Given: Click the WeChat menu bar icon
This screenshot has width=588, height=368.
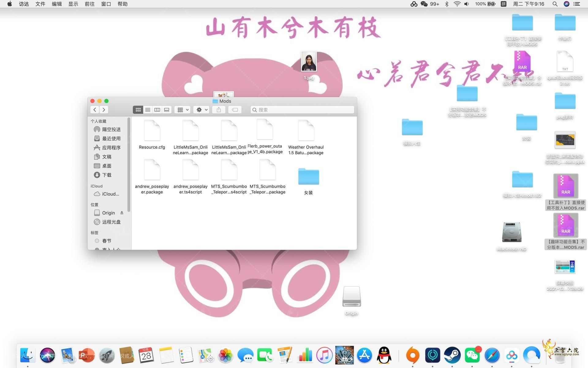Looking at the screenshot, I should tap(424, 4).
